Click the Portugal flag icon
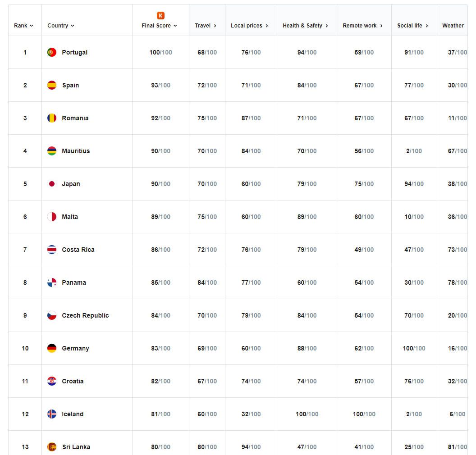476x455 pixels. (52, 52)
